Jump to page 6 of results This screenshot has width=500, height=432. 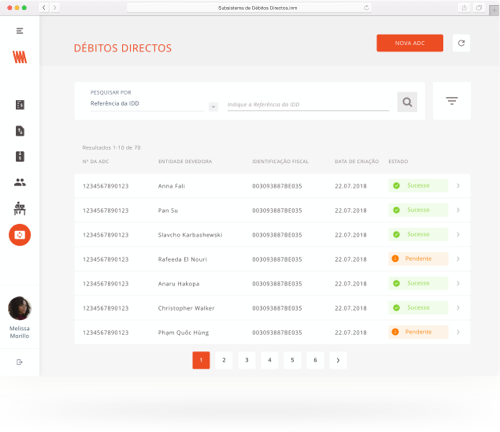point(315,360)
